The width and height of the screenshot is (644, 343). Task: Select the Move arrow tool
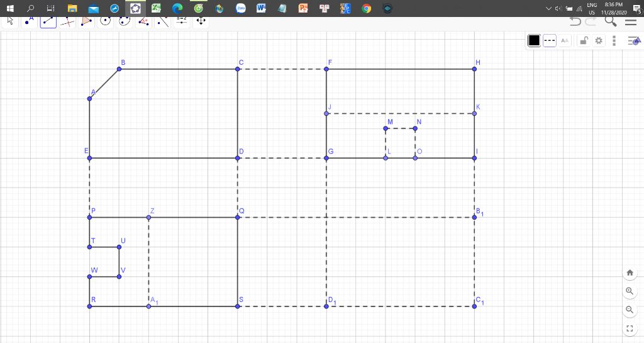pos(10,21)
